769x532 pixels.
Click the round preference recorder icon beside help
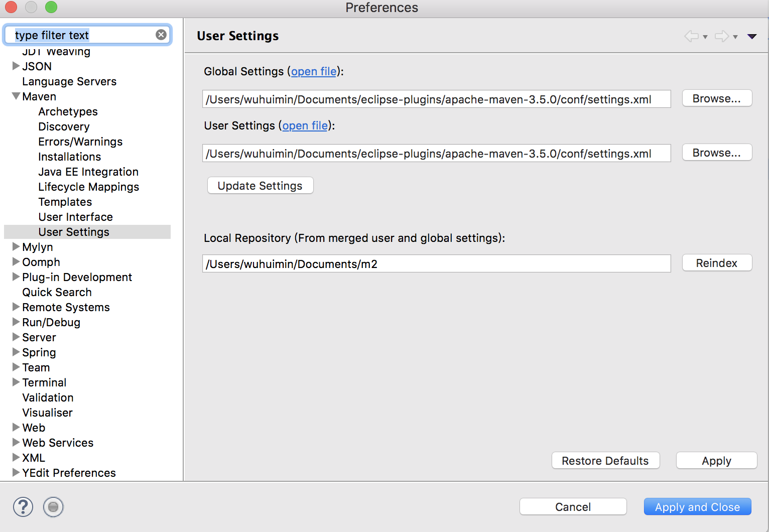coord(53,507)
